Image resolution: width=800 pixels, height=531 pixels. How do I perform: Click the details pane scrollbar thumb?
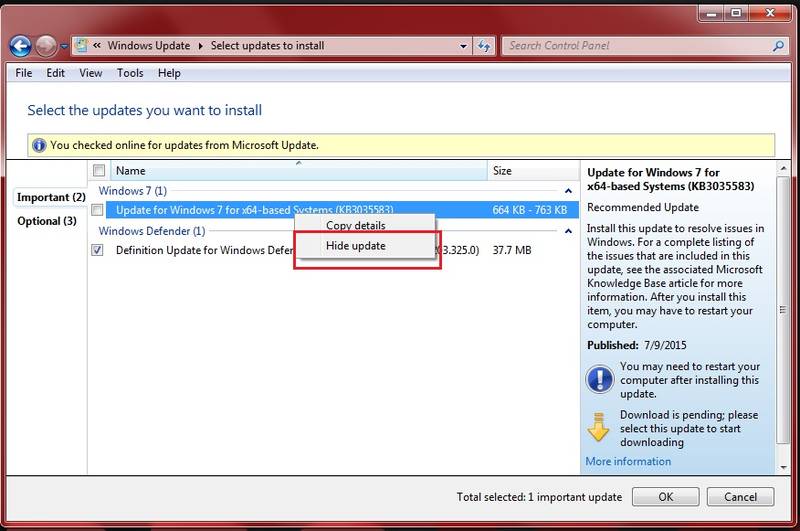point(783,310)
